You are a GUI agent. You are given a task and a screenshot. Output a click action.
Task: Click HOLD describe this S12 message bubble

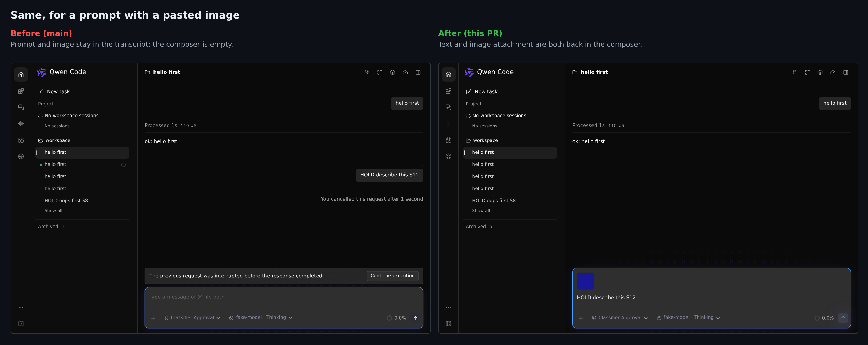click(390, 175)
